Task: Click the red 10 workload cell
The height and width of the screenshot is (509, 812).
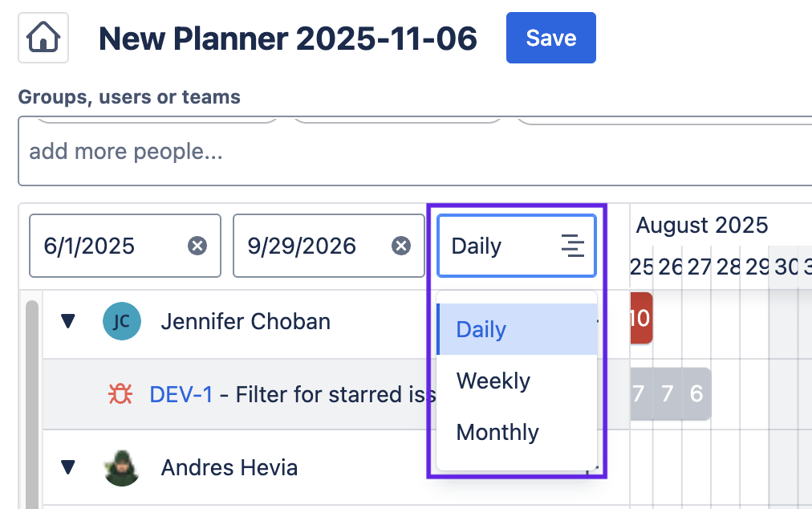Action: 639,318
